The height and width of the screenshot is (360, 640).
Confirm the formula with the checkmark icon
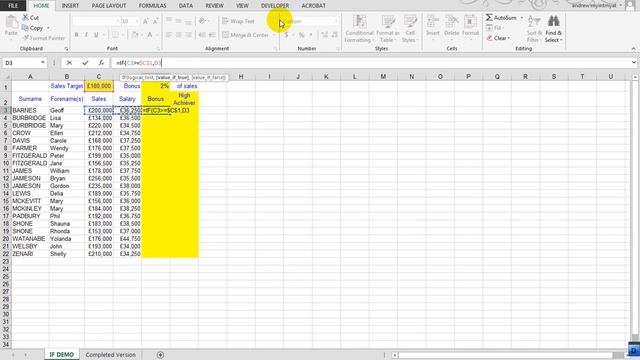tap(85, 63)
